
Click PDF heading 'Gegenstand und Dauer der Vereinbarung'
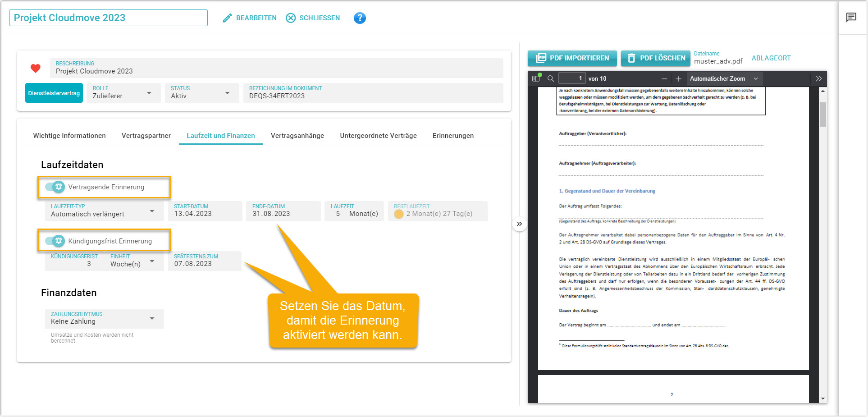pos(607,191)
